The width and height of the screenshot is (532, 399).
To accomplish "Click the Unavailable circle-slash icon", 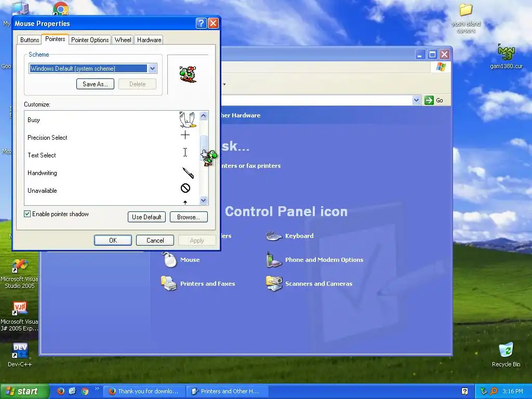I will click(x=185, y=188).
